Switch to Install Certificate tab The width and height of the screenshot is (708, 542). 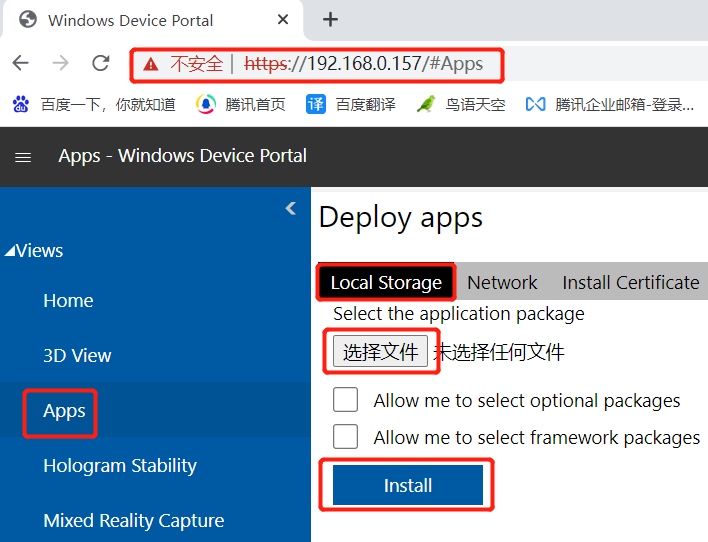pyautogui.click(x=630, y=283)
